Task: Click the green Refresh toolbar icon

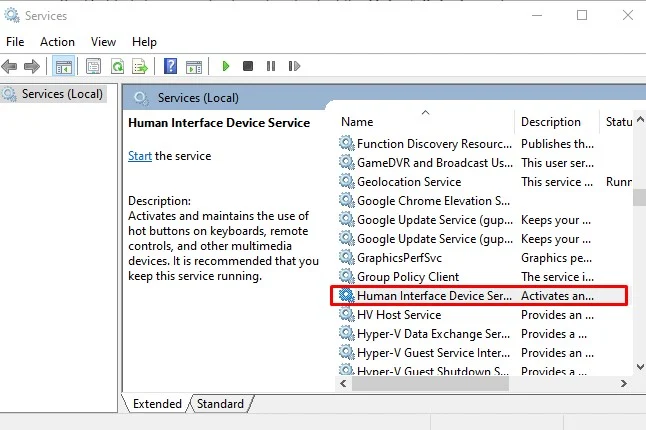Action: point(117,66)
